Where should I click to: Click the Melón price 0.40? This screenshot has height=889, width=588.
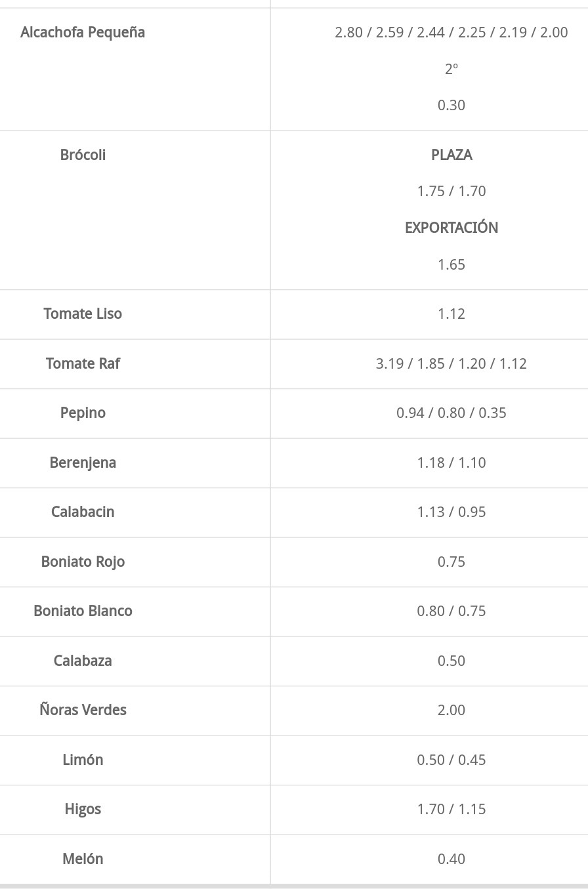[451, 859]
